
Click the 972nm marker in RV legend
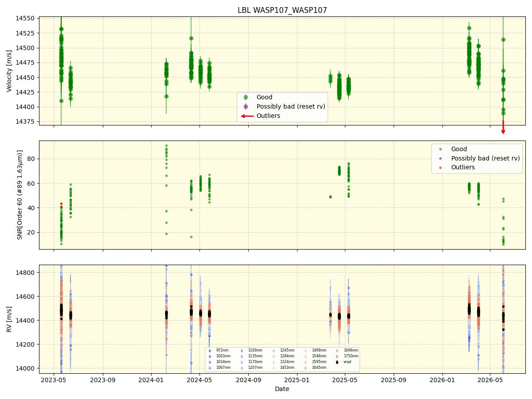[210, 351]
